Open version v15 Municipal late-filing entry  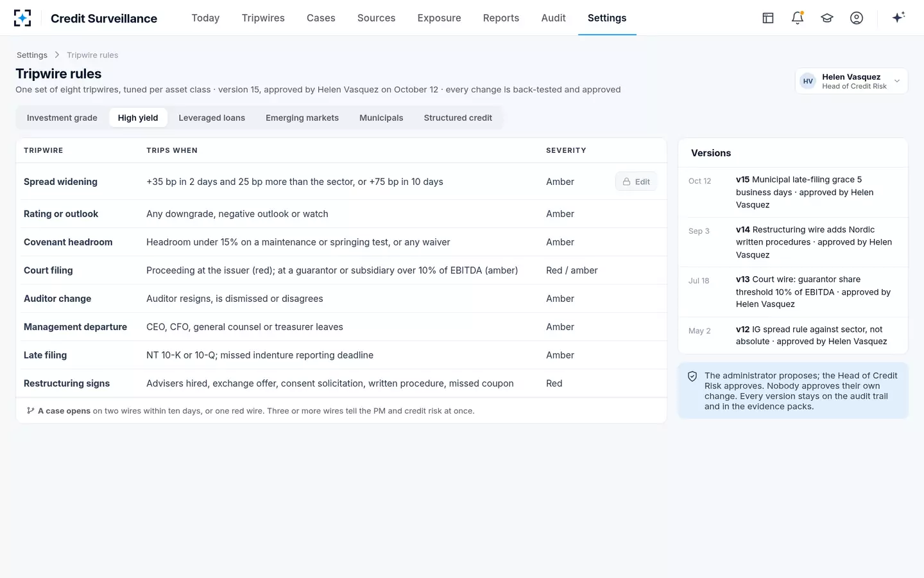793,193
